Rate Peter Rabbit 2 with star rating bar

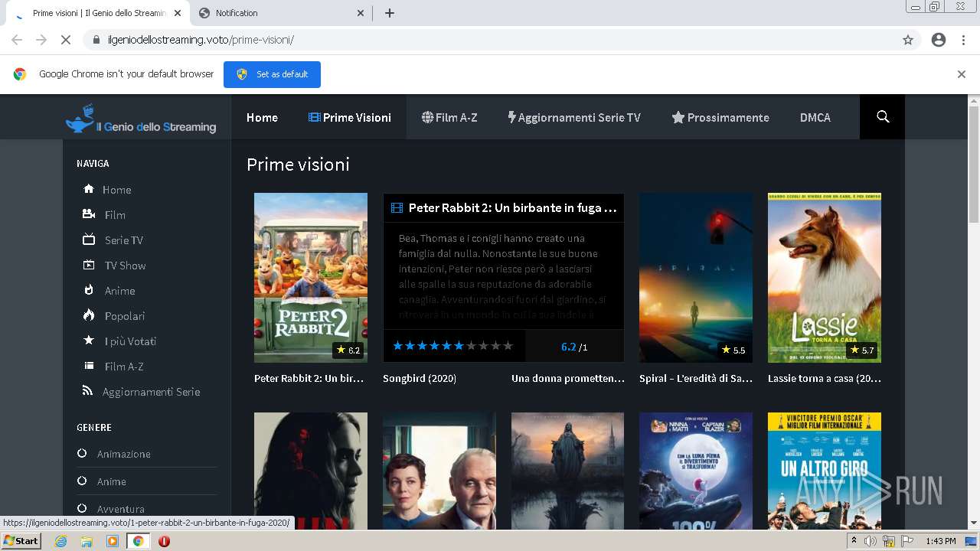click(x=452, y=346)
